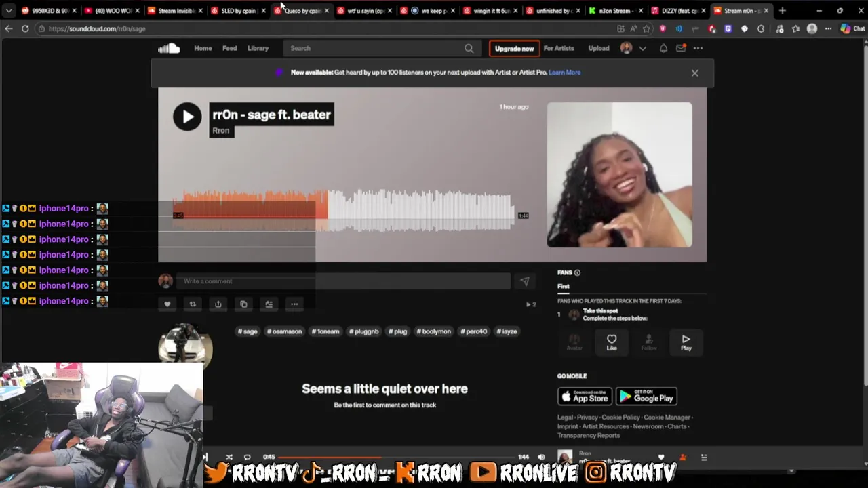The height and width of the screenshot is (488, 868).
Task: Click the SoundCloud logo icon
Action: (x=169, y=48)
